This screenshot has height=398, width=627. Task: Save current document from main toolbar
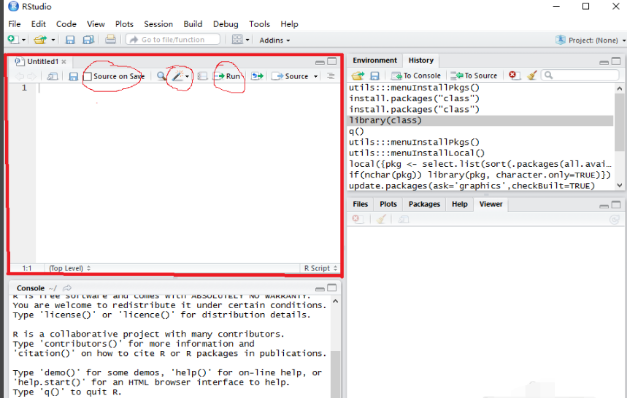click(x=70, y=40)
